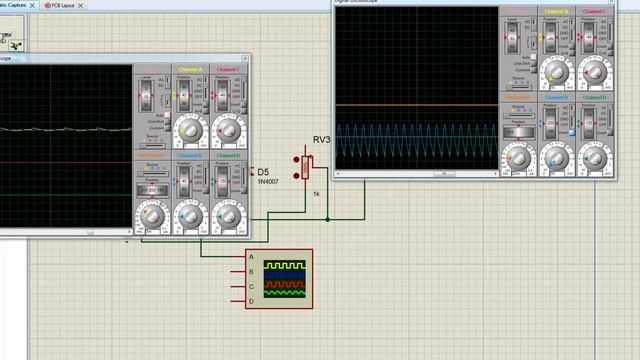Click Channel D position wheel in the right oscilloscope
Screen dimensions: 640x360
[x=588, y=123]
